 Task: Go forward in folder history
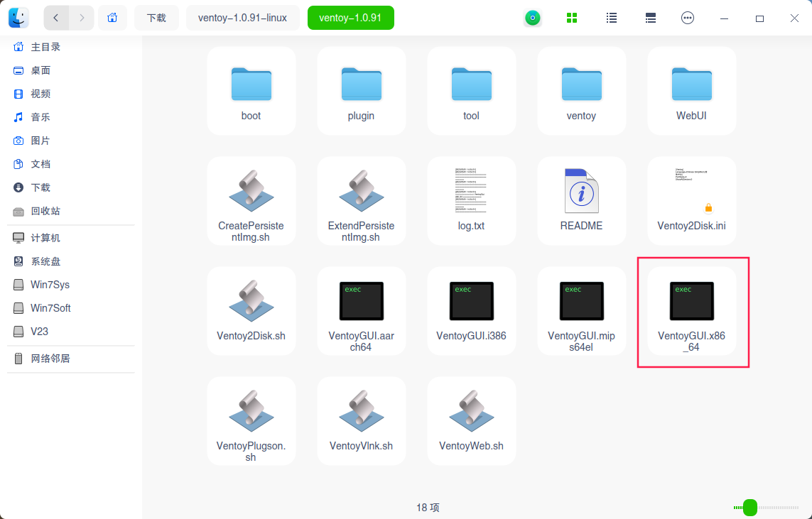[x=81, y=18]
